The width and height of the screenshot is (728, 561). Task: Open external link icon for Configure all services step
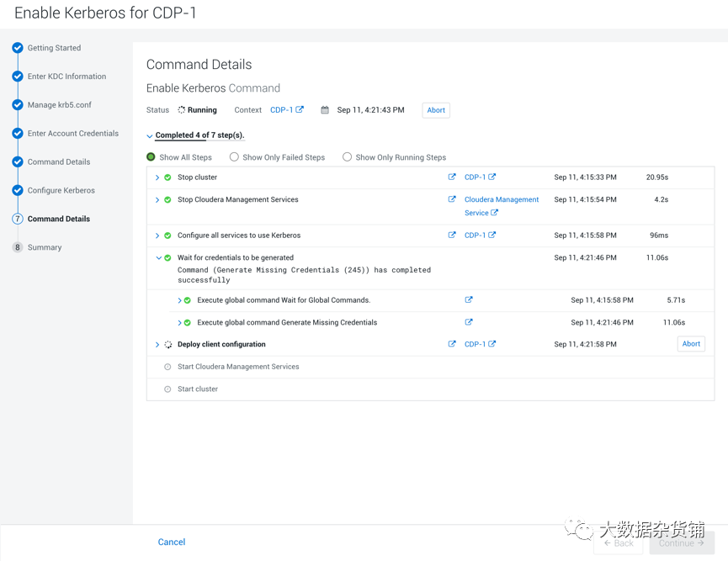coord(452,236)
